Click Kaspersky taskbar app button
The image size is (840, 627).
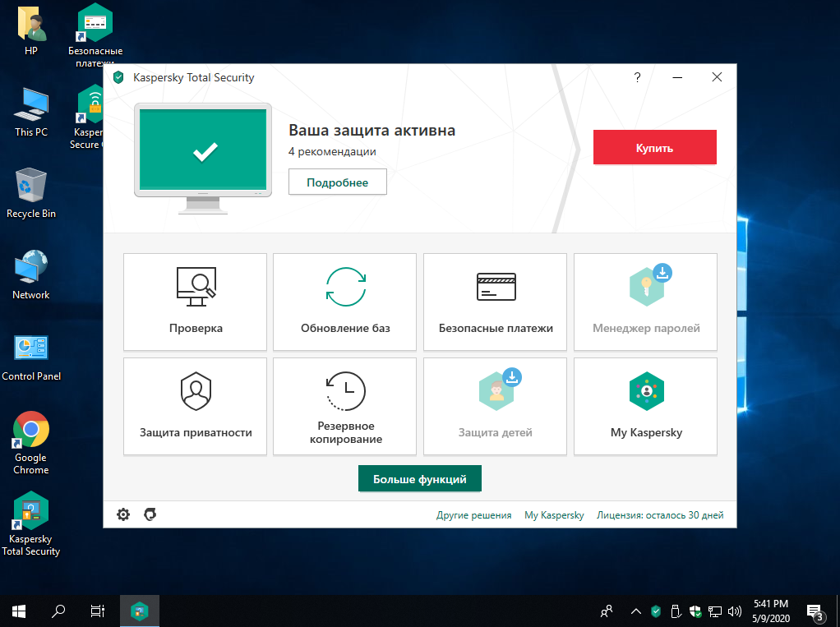pos(139,611)
